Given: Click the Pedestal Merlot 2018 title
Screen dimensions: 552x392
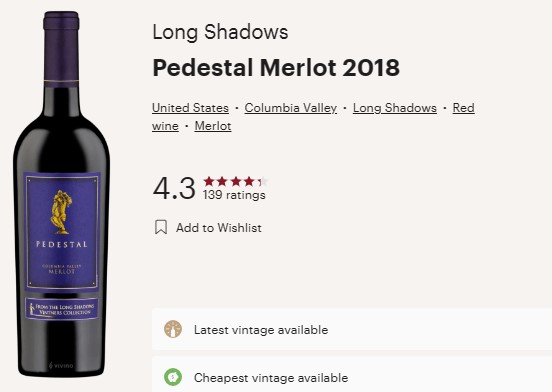Looking at the screenshot, I should 276,67.
